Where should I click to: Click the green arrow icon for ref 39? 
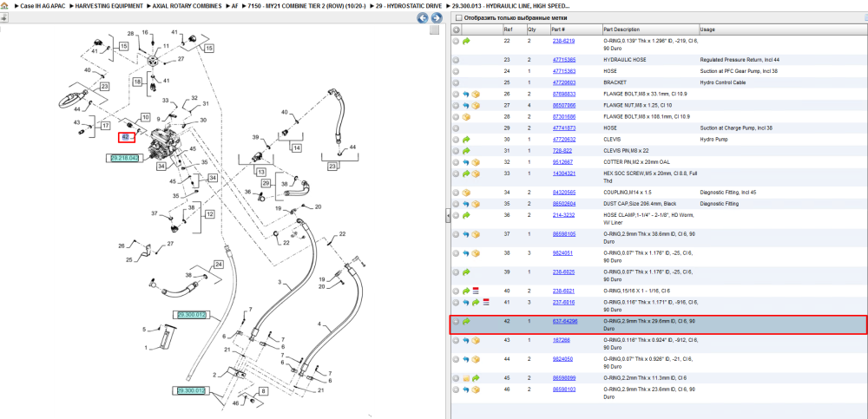(x=466, y=272)
